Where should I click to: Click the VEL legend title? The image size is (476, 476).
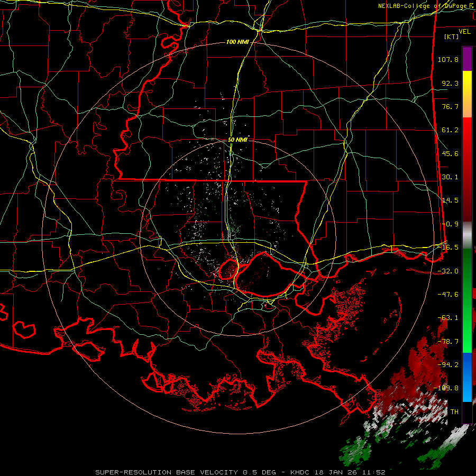[x=464, y=31]
